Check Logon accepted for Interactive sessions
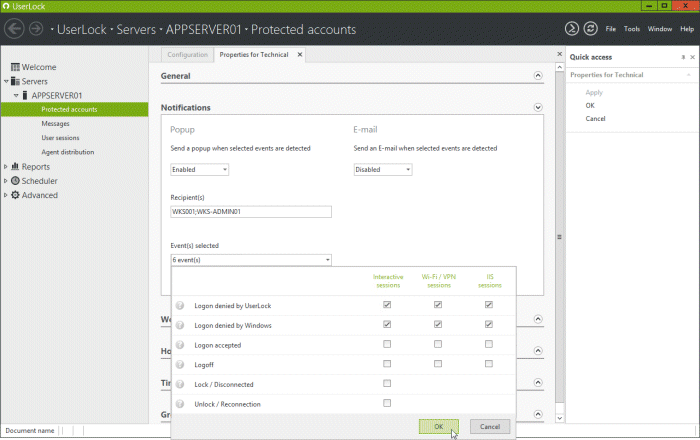 click(x=387, y=344)
